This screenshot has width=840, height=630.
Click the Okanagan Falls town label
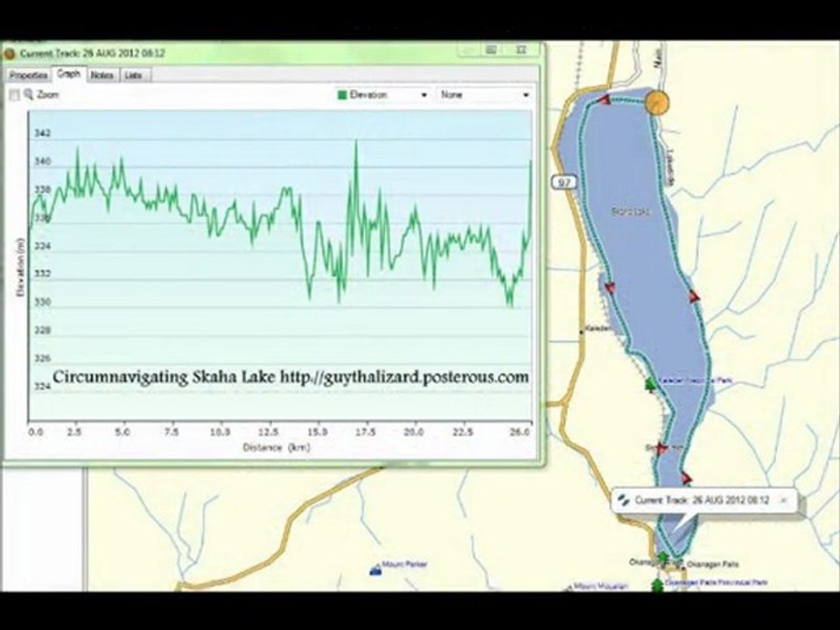712,564
